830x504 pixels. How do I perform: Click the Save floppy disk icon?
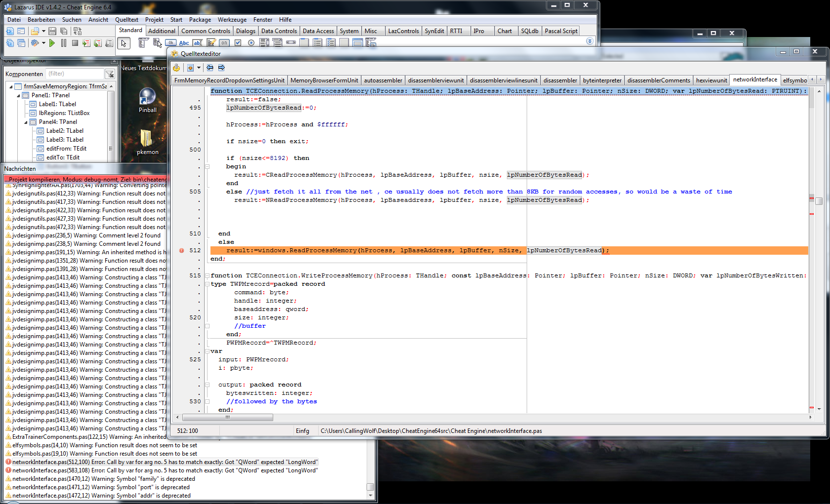[x=52, y=31]
